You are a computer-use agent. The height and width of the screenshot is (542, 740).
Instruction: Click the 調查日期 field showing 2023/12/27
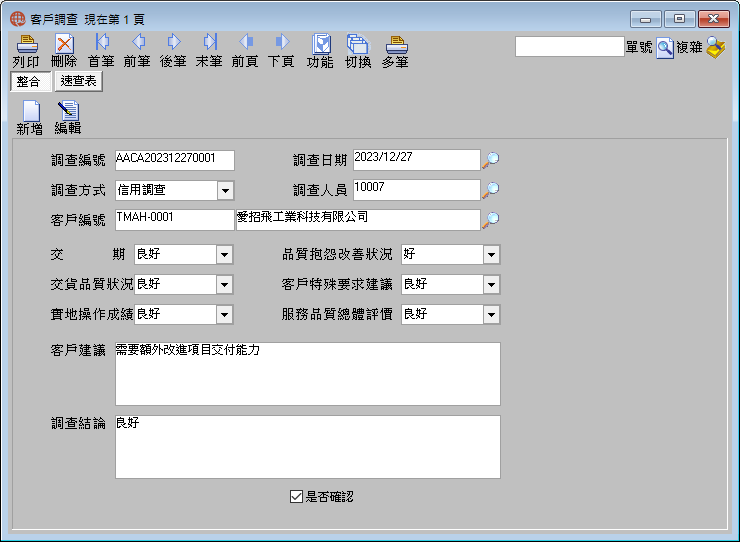click(x=417, y=160)
